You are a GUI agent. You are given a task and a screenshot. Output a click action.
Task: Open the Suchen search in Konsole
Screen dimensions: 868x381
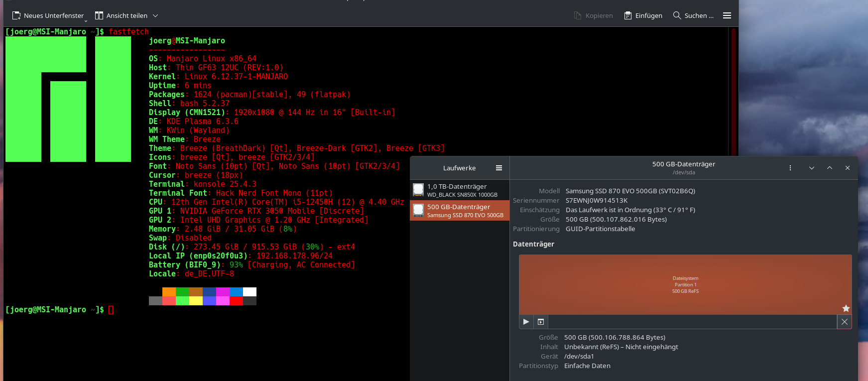point(693,15)
